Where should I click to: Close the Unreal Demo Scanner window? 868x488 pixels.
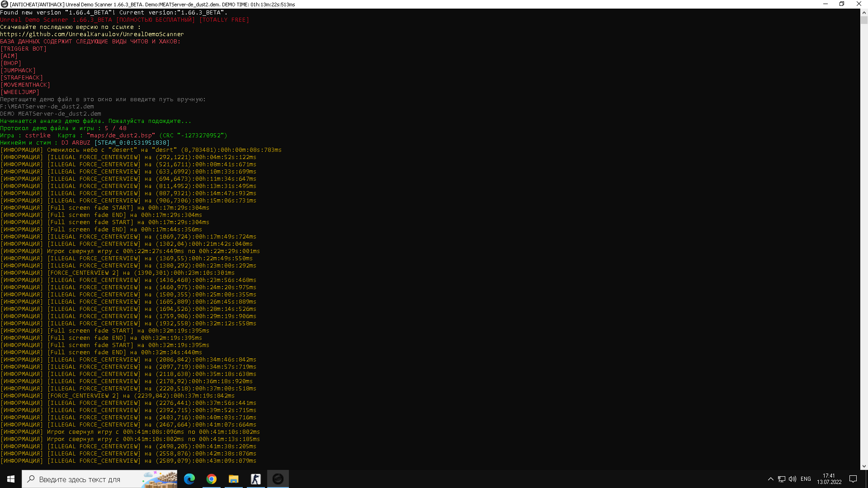coord(859,4)
